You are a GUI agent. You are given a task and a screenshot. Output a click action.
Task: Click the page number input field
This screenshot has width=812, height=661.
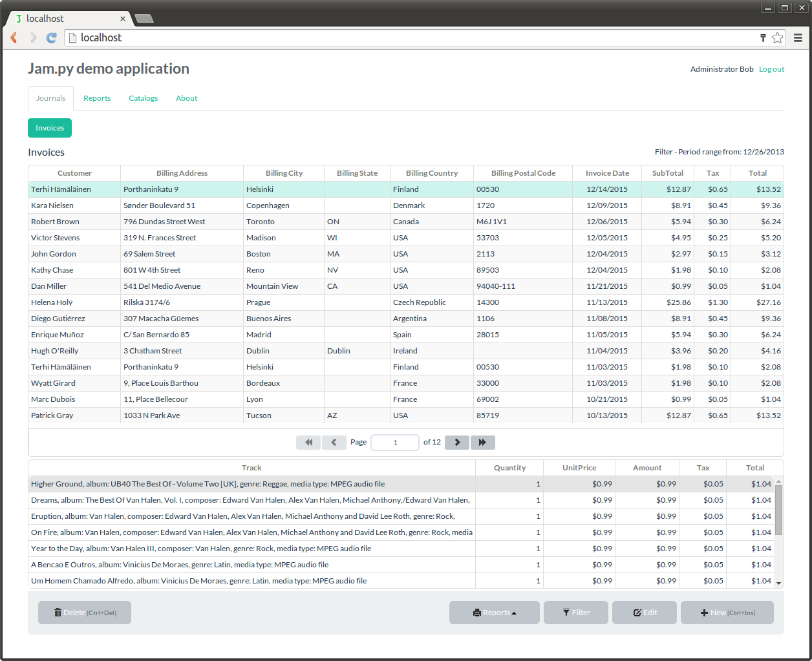click(395, 443)
